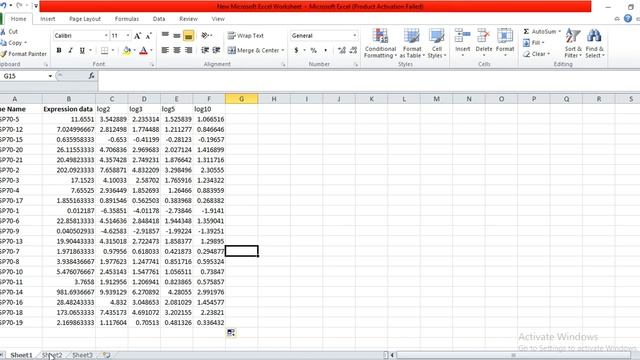Screen dimensions: 640x360
Task: Expand the Name Box dropdown arrow
Action: pyautogui.click(x=50, y=76)
